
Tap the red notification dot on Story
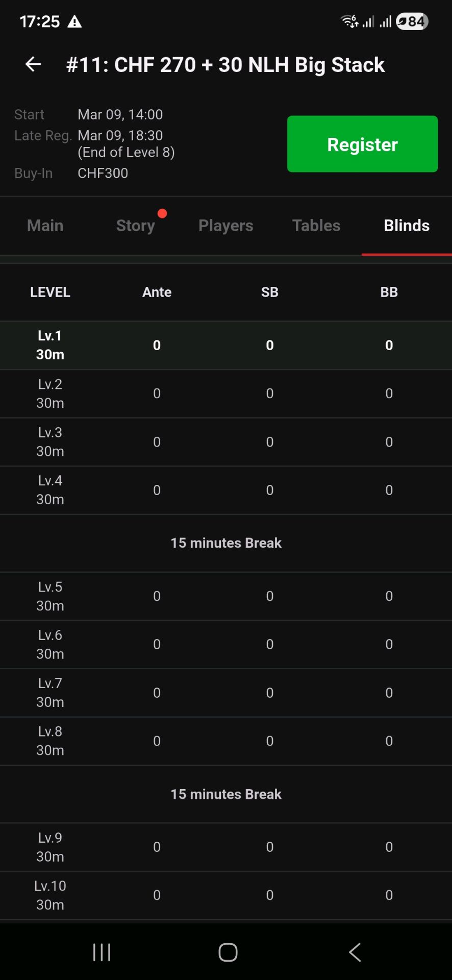pyautogui.click(x=162, y=213)
